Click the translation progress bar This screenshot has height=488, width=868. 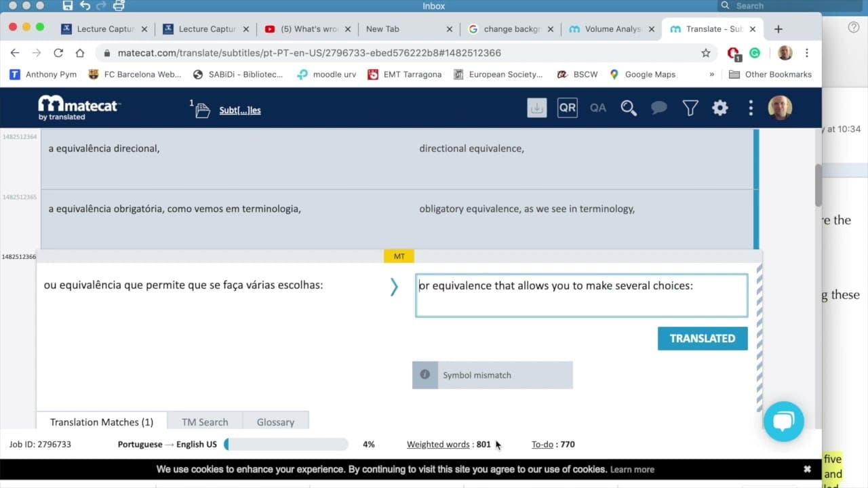pyautogui.click(x=286, y=445)
